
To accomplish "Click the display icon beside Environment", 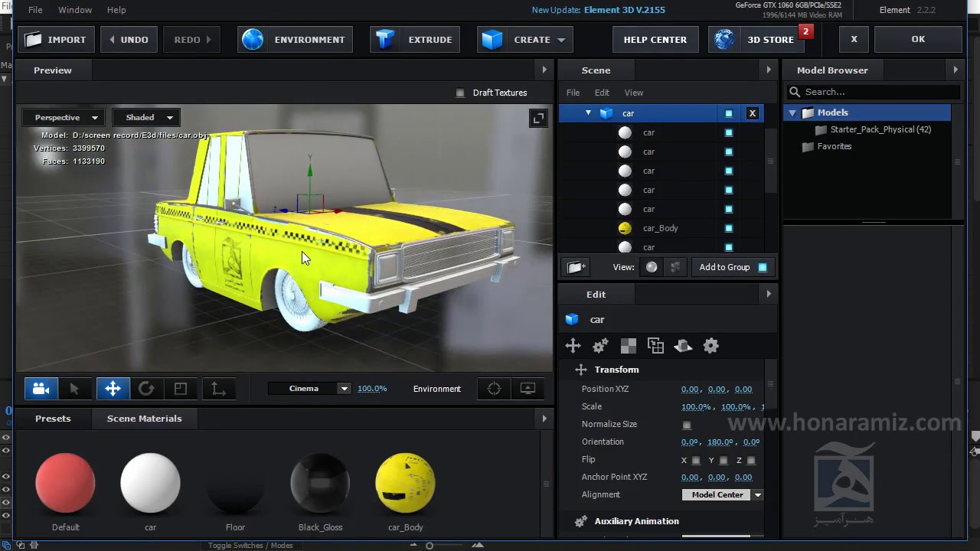I will click(x=528, y=389).
